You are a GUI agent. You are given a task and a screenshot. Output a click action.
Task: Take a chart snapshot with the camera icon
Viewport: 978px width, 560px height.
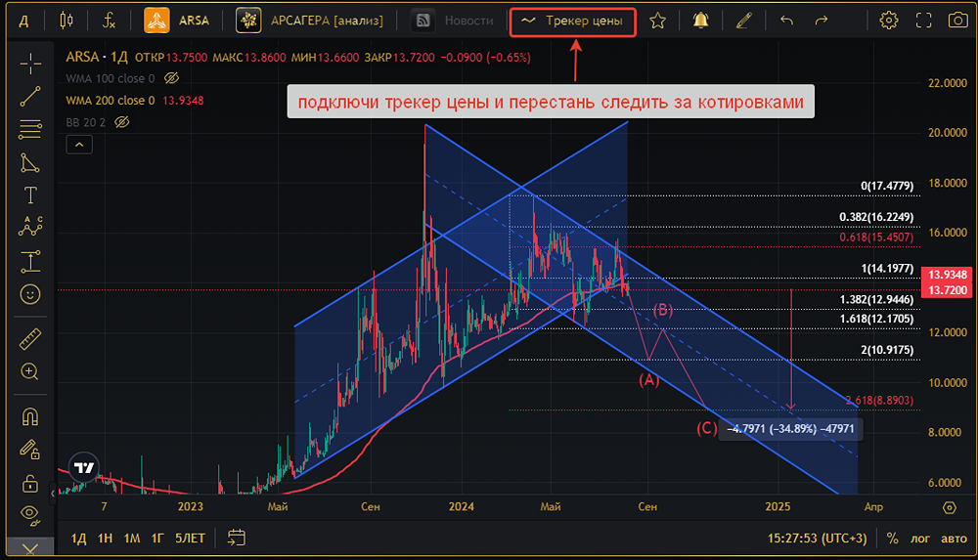tap(958, 20)
